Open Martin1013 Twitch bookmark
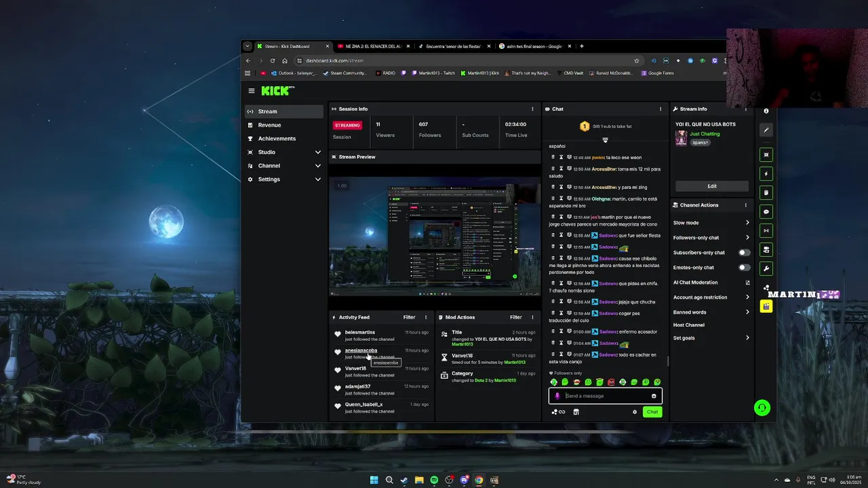 coord(432,73)
